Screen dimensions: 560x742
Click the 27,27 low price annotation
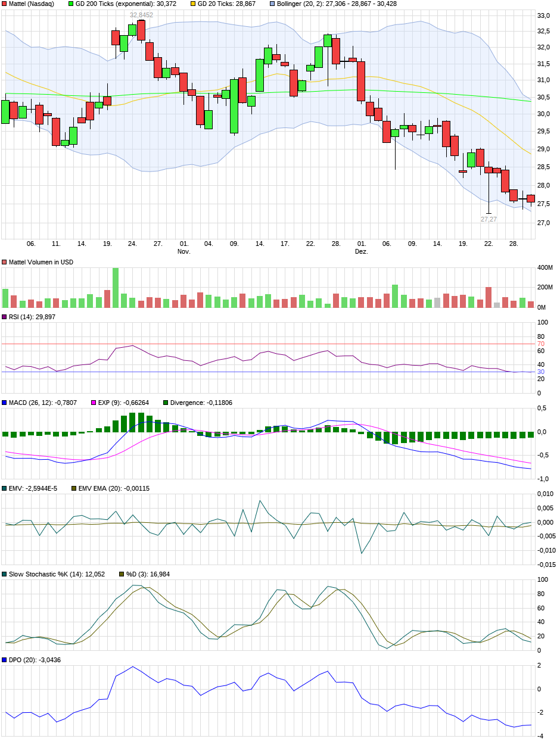(489, 219)
